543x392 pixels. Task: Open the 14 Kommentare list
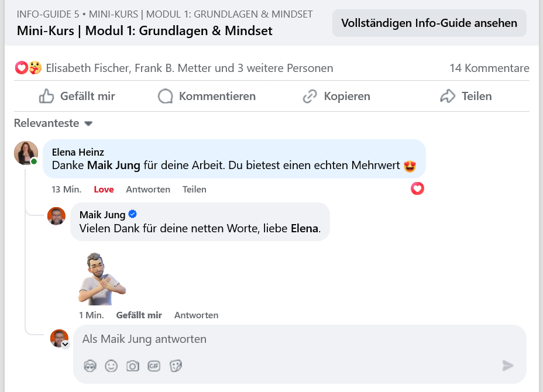click(489, 68)
